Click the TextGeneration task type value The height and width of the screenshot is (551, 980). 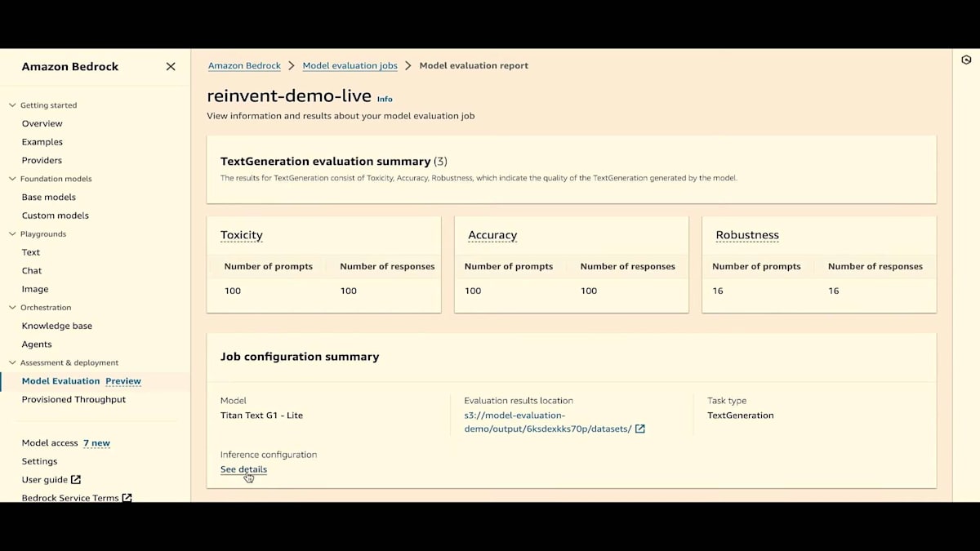(x=741, y=415)
